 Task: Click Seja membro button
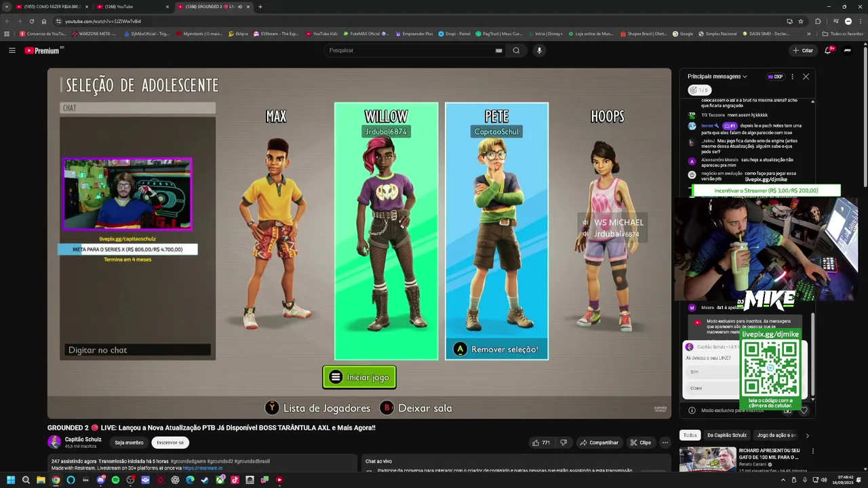point(129,443)
